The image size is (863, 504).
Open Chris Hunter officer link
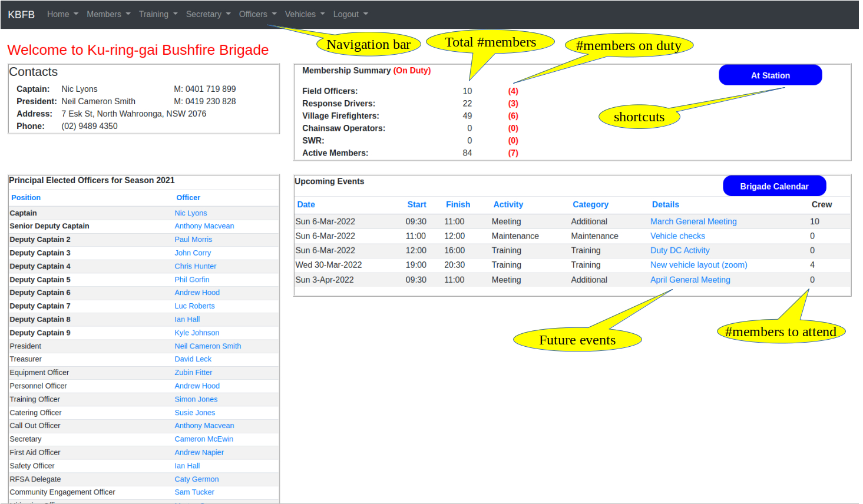click(x=195, y=266)
